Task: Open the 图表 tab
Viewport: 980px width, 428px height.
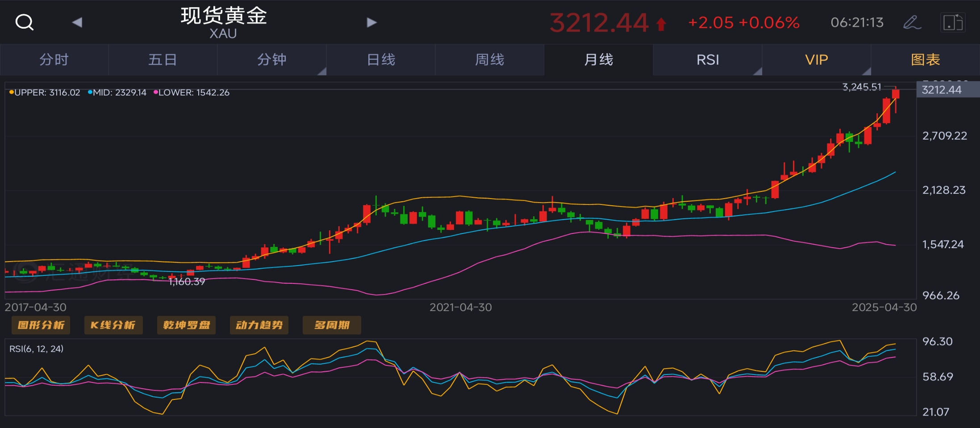Action: [926, 60]
